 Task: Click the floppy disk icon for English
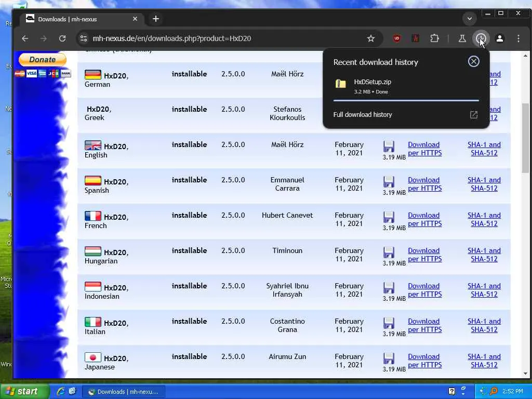click(389, 146)
